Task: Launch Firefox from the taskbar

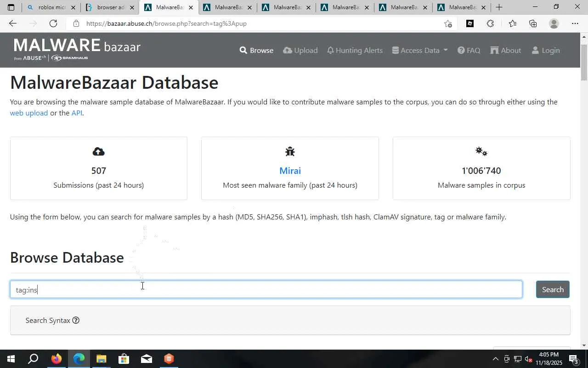Action: pyautogui.click(x=56, y=359)
